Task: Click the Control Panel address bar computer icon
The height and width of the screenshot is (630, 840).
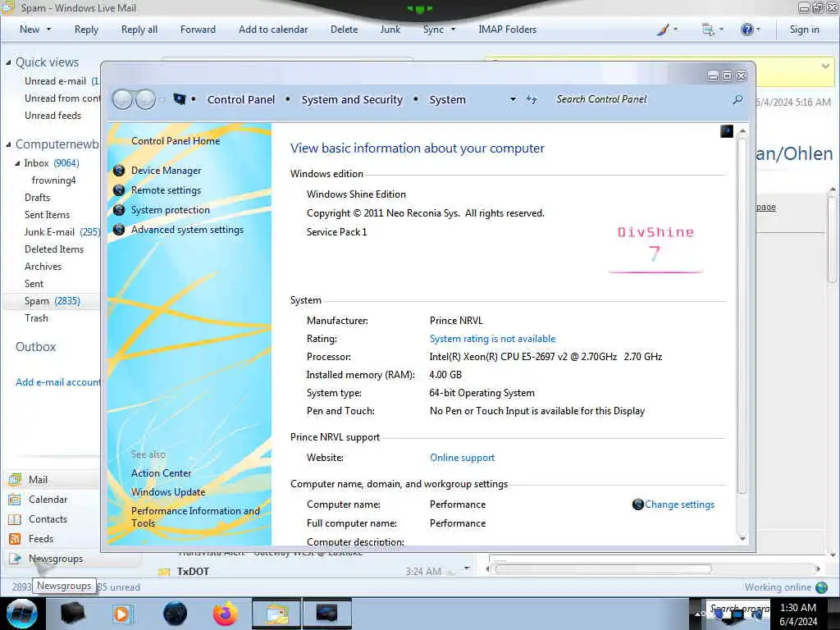Action: [x=180, y=99]
